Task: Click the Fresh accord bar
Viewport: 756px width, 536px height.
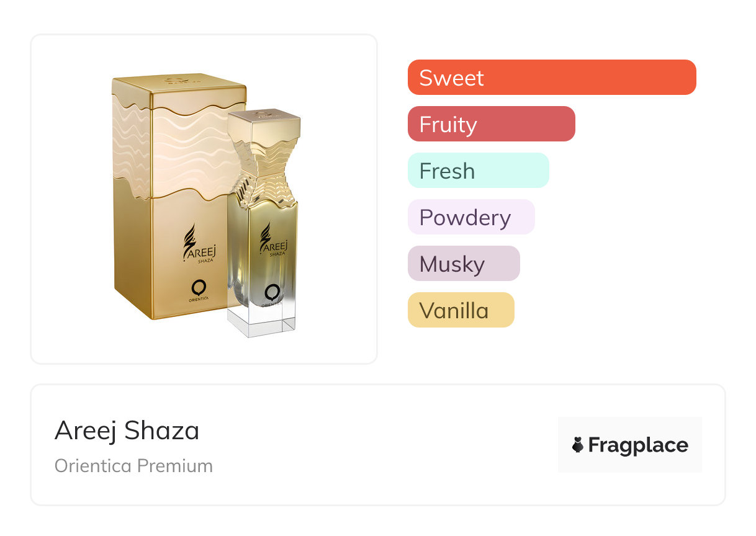Action: 478,171
